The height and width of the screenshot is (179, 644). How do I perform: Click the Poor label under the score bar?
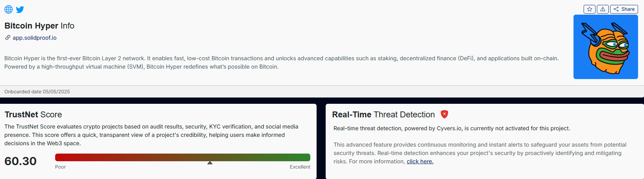coord(60,167)
